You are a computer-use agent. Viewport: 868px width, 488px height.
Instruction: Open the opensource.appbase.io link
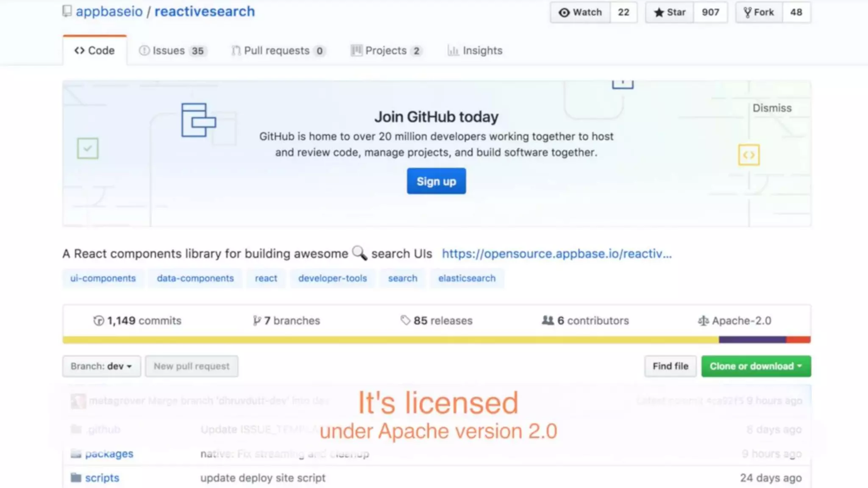point(557,254)
